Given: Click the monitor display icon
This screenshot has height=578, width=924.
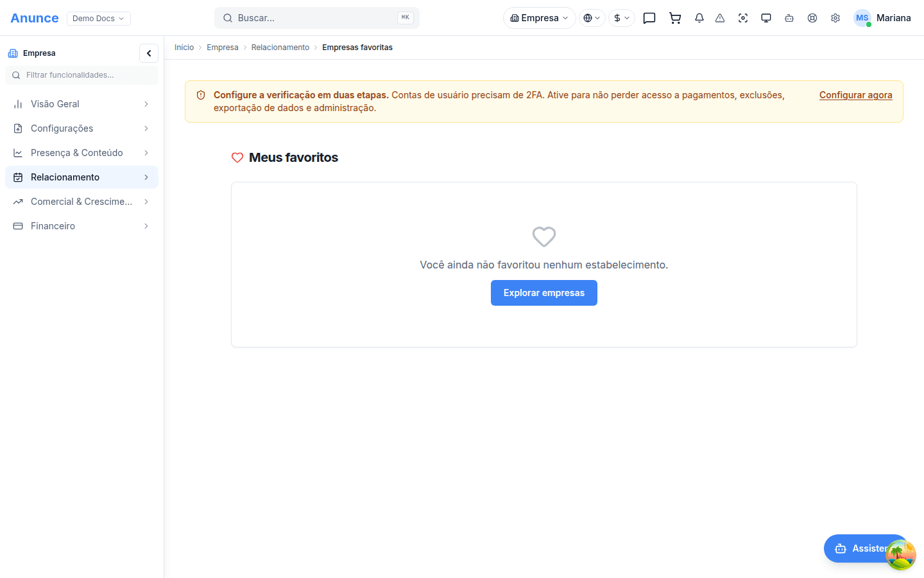Looking at the screenshot, I should [766, 18].
